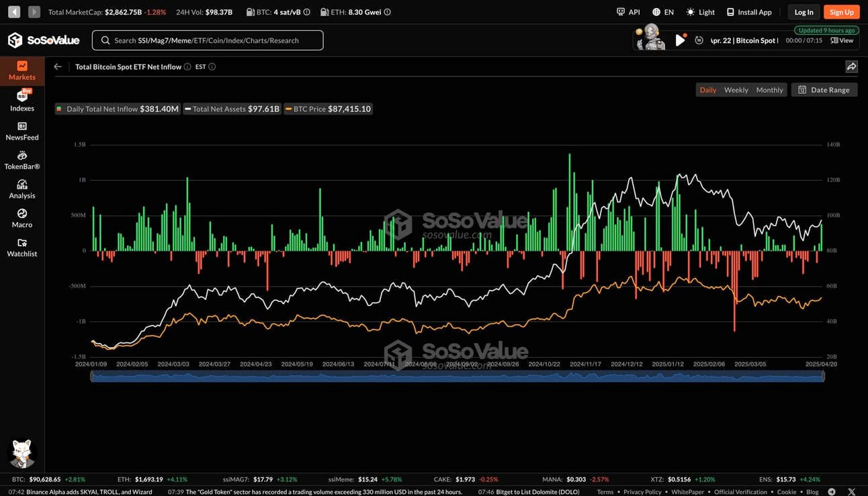Expand the API menu
Viewport: 868px width, 496px height.
624,11
